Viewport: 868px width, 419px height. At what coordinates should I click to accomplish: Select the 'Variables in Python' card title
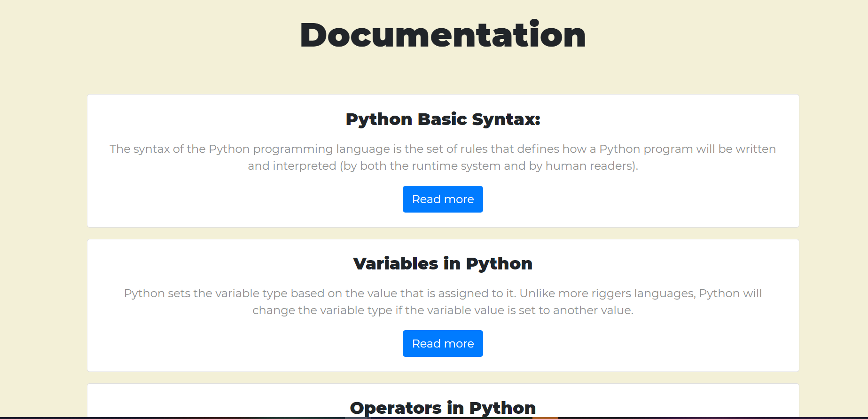(443, 264)
